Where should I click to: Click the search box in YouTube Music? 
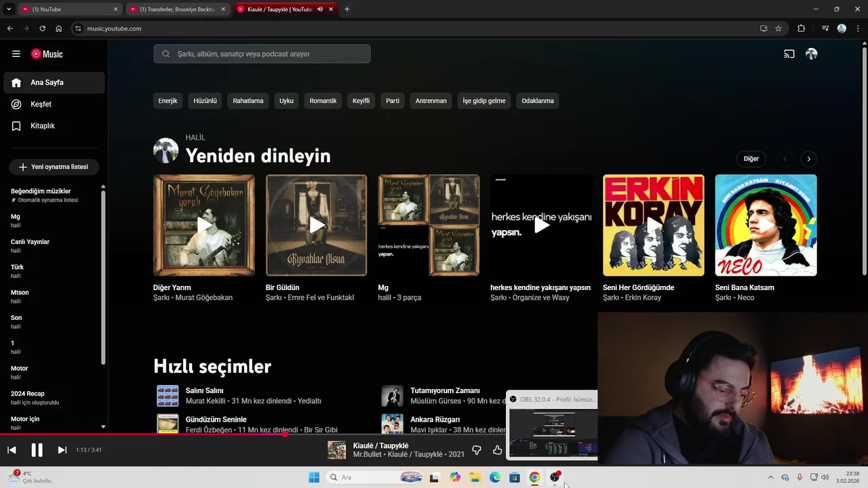click(x=262, y=54)
